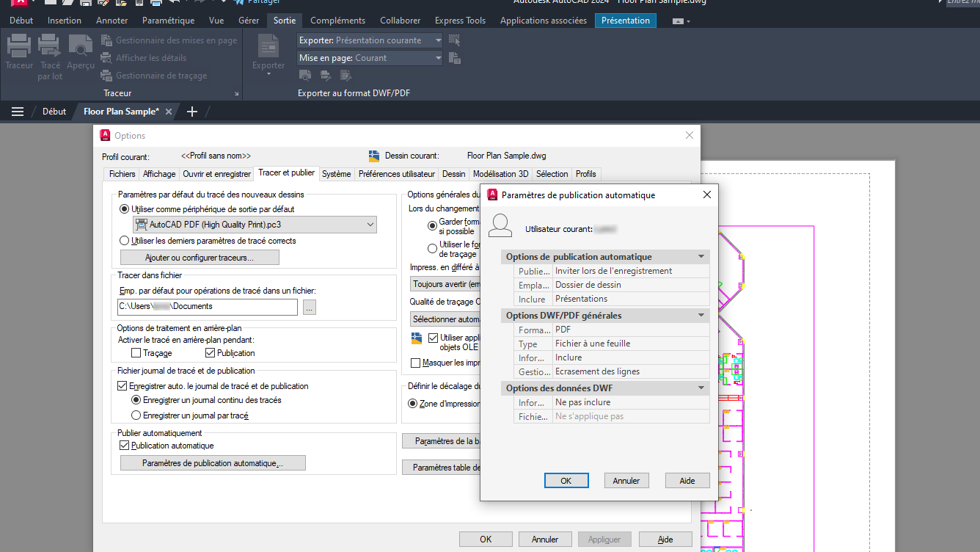Image resolution: width=980 pixels, height=552 pixels.
Task: Open Gestionnaire des mises en page
Action: [x=168, y=40]
